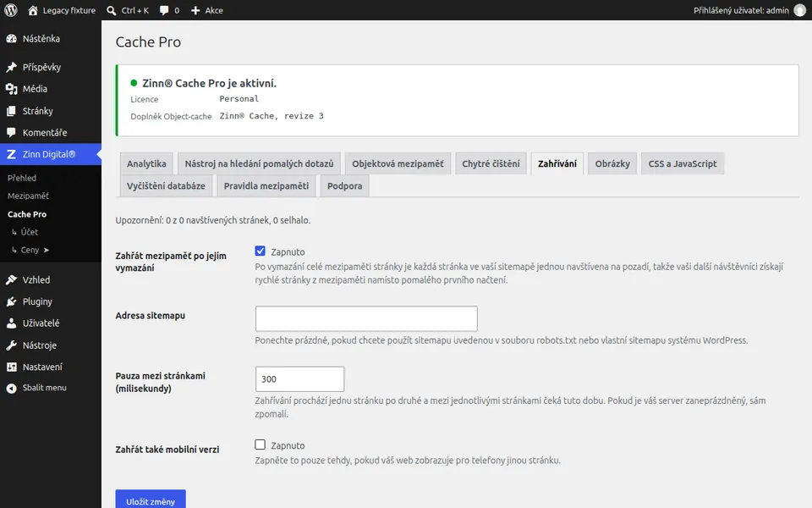The width and height of the screenshot is (812, 508).
Task: Click the Stránky pages icon
Action: point(11,111)
